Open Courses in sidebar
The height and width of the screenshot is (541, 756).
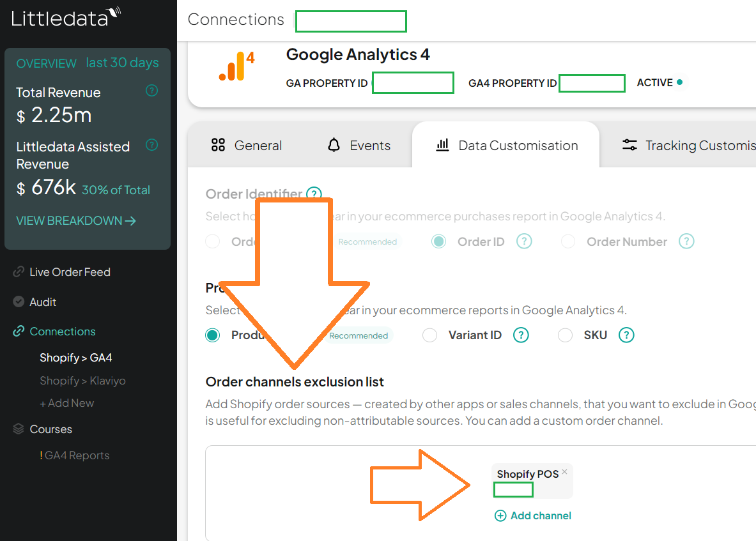[x=50, y=429]
